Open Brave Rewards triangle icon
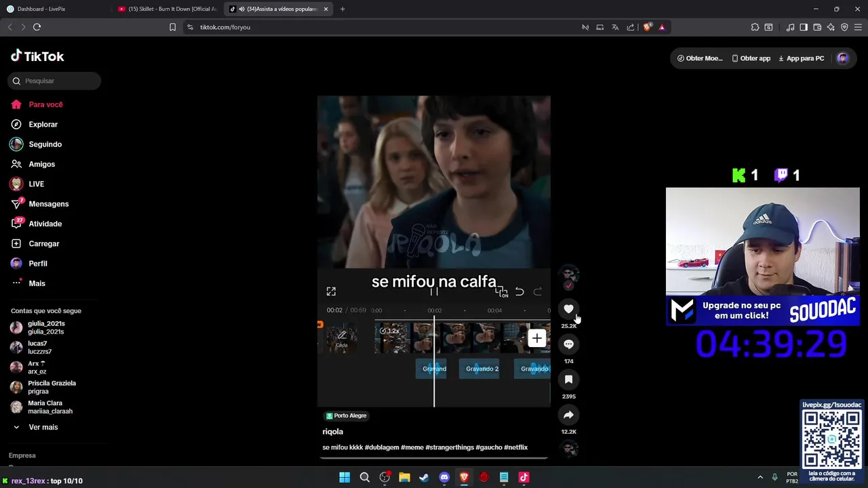This screenshot has width=868, height=488. (662, 27)
